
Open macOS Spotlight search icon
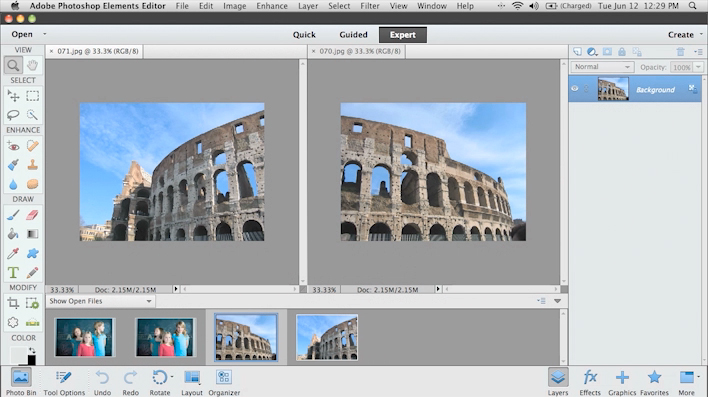click(693, 6)
